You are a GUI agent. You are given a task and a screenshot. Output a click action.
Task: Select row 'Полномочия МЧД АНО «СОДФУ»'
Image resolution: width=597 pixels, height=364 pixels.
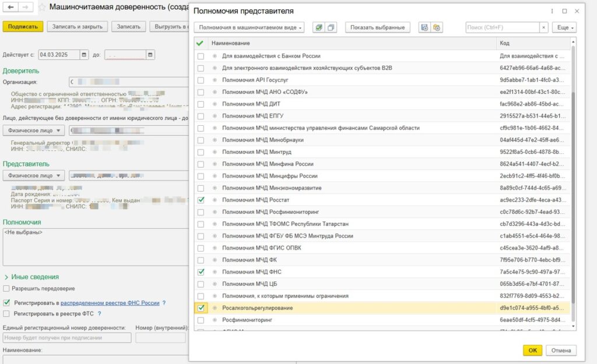tap(382, 92)
